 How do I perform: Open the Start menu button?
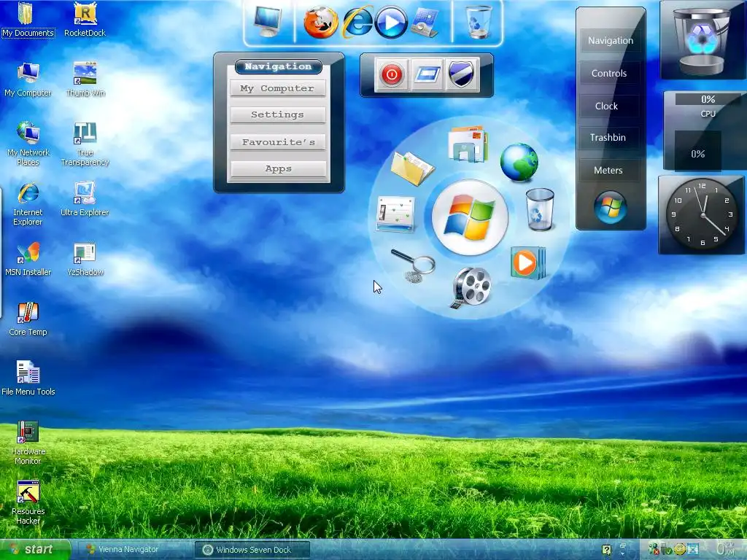point(34,550)
